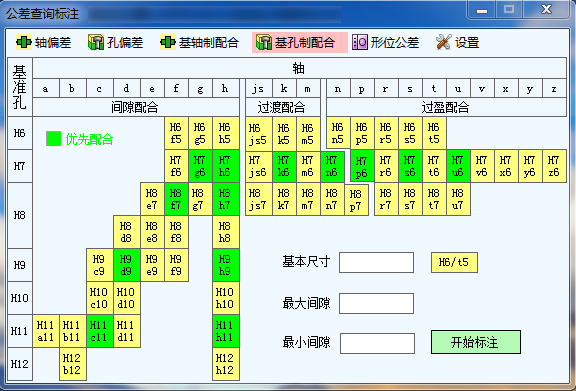Click the 基轴制配合 green shaft icon
The image size is (576, 391).
168,42
